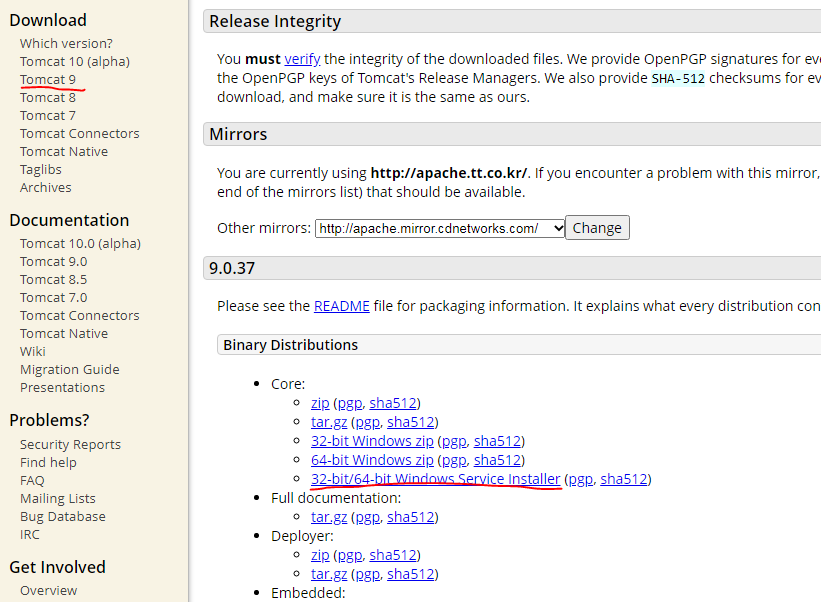The image size is (821, 602).
Task: Open the Other mirrors dropdown
Action: click(440, 228)
